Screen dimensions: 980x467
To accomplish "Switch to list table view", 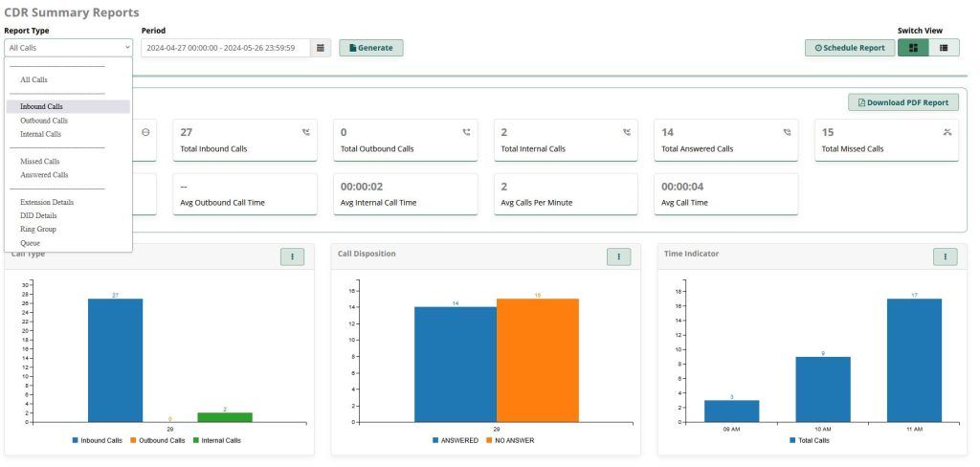I will (x=944, y=48).
